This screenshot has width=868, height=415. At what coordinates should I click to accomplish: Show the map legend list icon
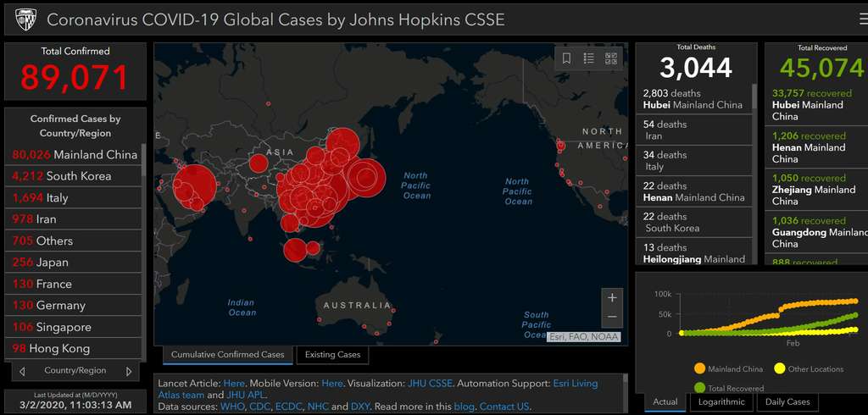588,58
